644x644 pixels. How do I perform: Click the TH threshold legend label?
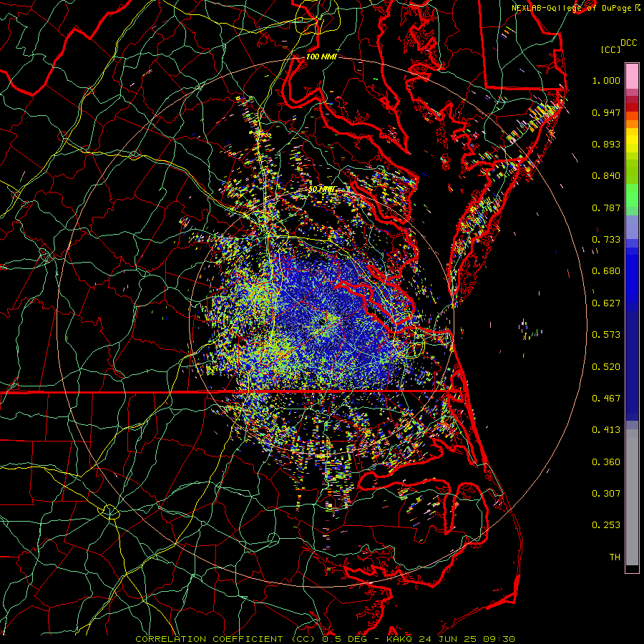[x=615, y=557]
